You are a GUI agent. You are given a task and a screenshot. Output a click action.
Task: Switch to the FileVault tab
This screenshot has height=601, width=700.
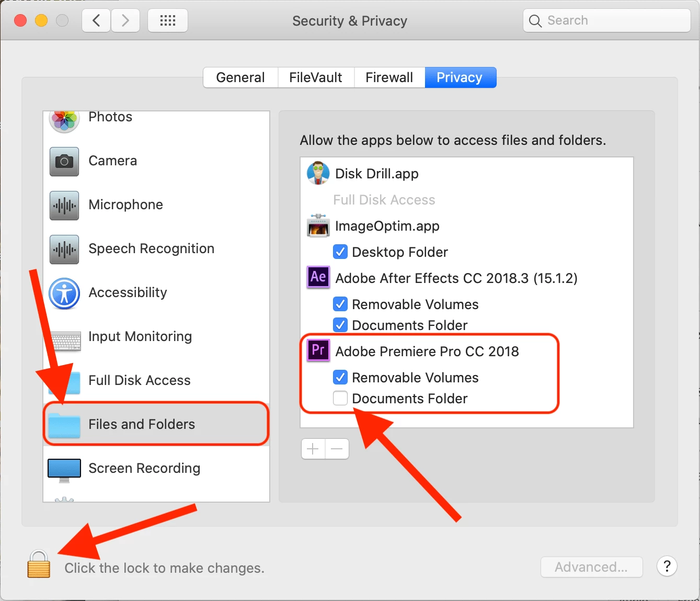(x=316, y=77)
